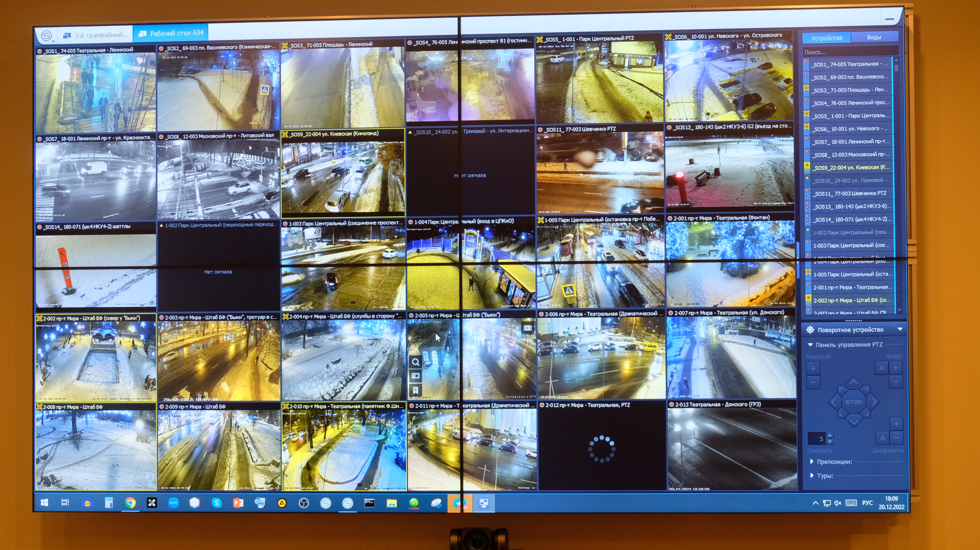Toggle record indicator on 2-001 Фонтан tile
This screenshot has width=980, height=550.
coord(670,218)
